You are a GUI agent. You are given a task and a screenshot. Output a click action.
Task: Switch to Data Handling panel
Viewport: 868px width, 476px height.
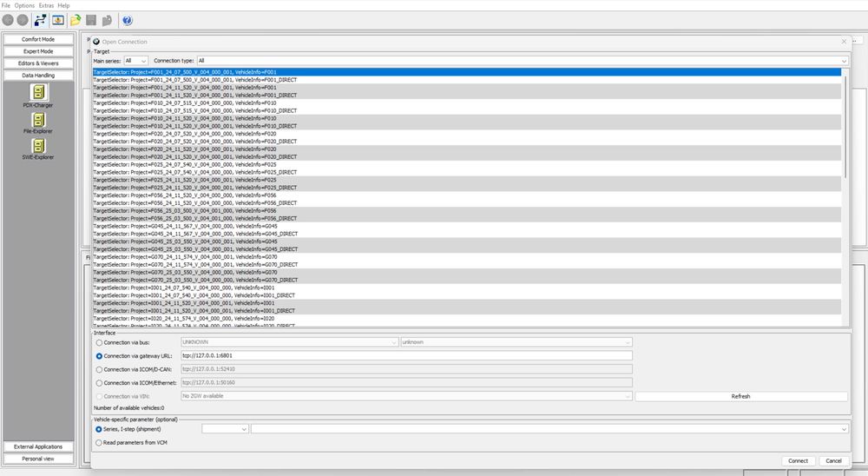click(38, 76)
